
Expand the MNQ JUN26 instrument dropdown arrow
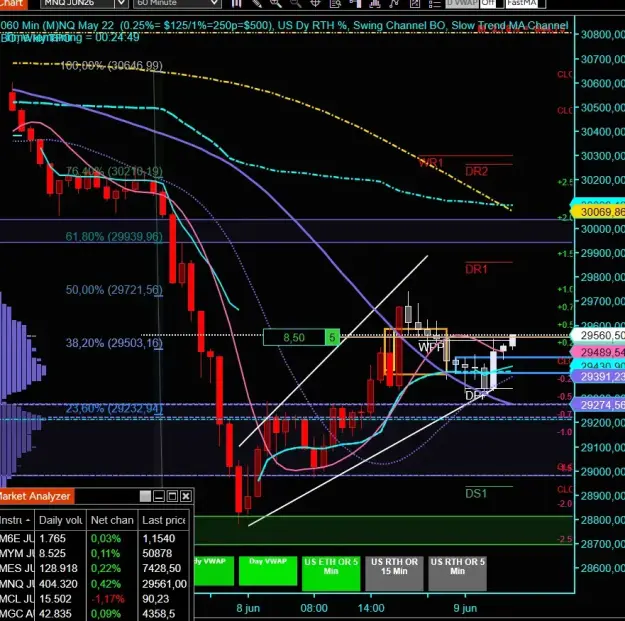[121, 3]
